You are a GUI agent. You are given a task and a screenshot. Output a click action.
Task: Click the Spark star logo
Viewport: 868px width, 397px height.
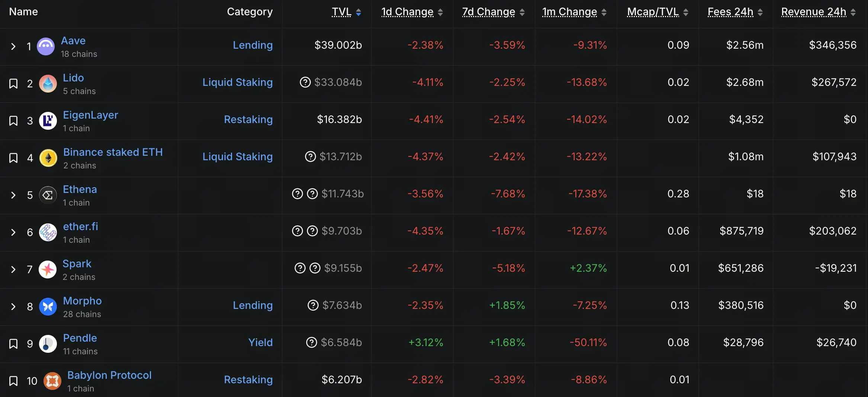pyautogui.click(x=48, y=269)
